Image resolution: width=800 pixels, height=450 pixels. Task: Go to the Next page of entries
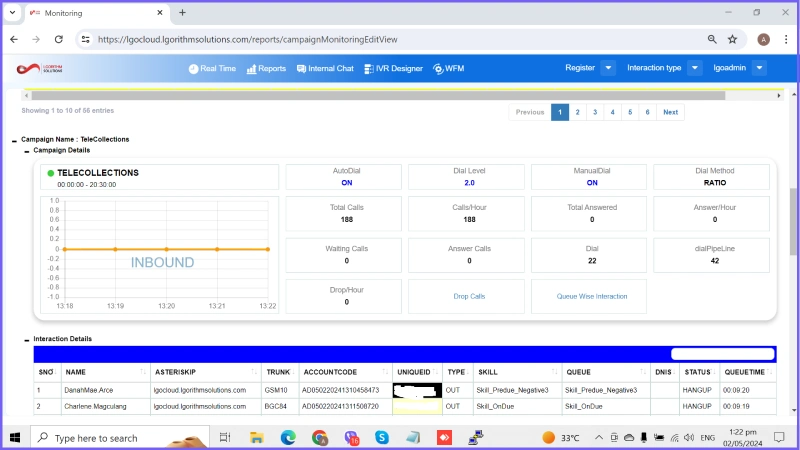[x=670, y=112]
